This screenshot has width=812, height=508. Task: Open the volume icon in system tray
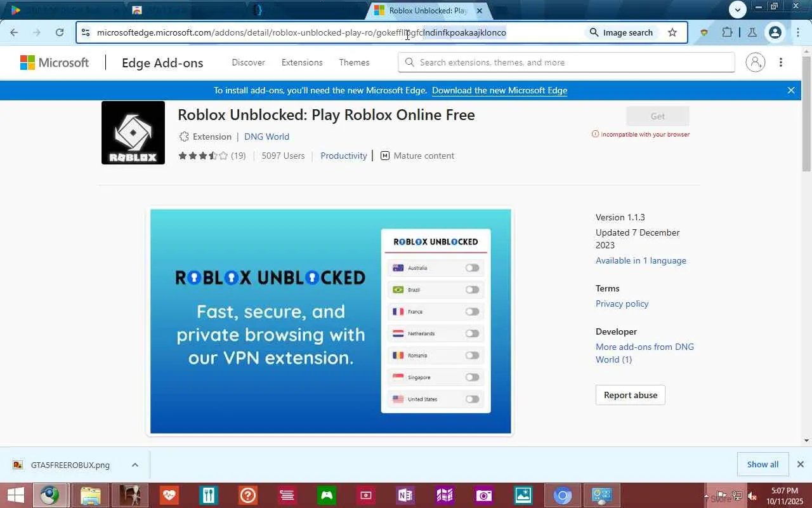[x=752, y=496]
